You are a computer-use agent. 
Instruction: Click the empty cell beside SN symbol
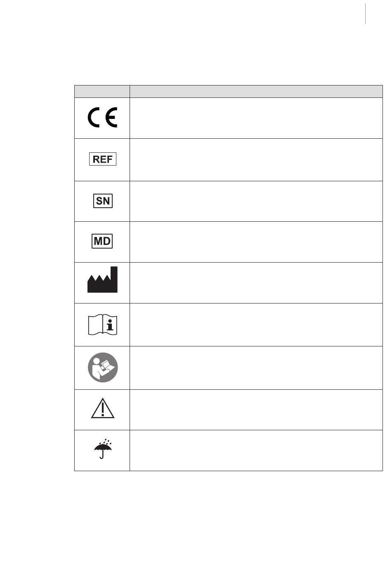(256, 202)
